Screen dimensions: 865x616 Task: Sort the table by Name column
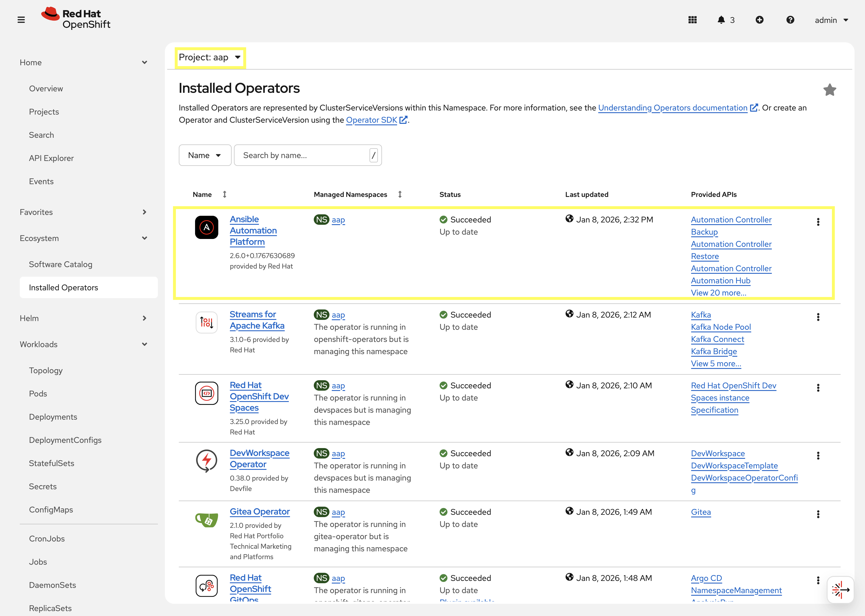[224, 194]
